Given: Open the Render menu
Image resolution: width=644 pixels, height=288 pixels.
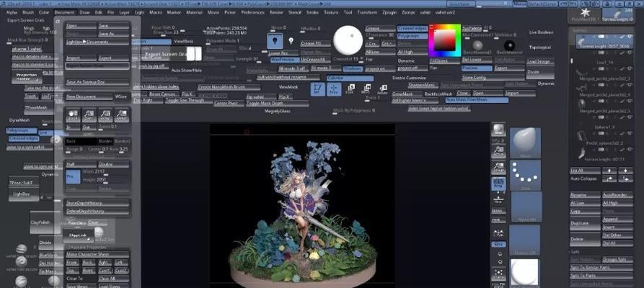Looking at the screenshot, I should click(276, 12).
